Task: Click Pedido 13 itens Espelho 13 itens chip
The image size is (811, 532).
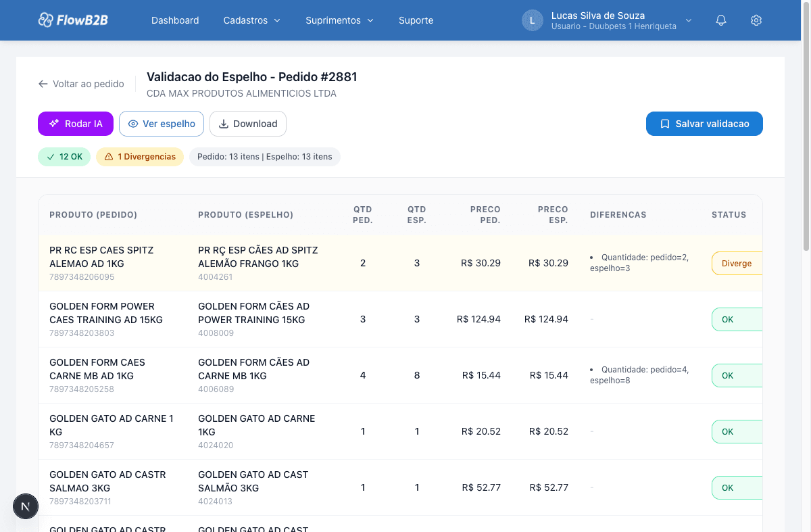Action: pyautogui.click(x=265, y=157)
